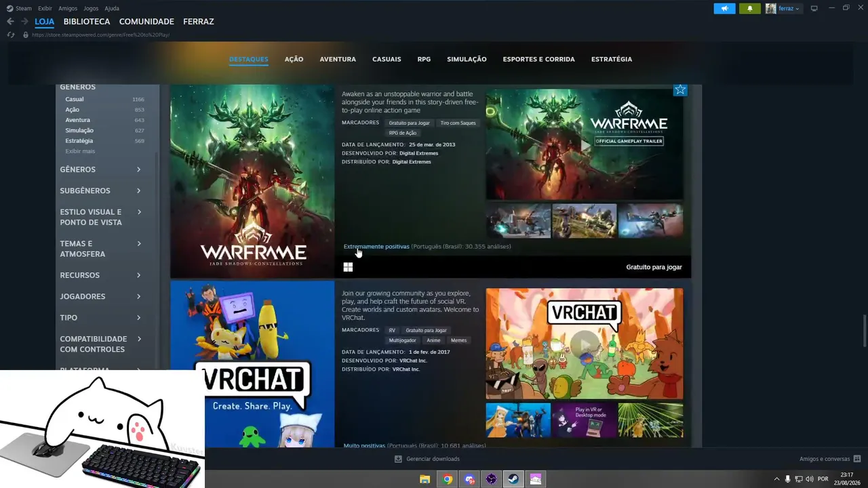This screenshot has width=868, height=488.
Task: Expand the JOGADORES filter section
Action: point(100,296)
